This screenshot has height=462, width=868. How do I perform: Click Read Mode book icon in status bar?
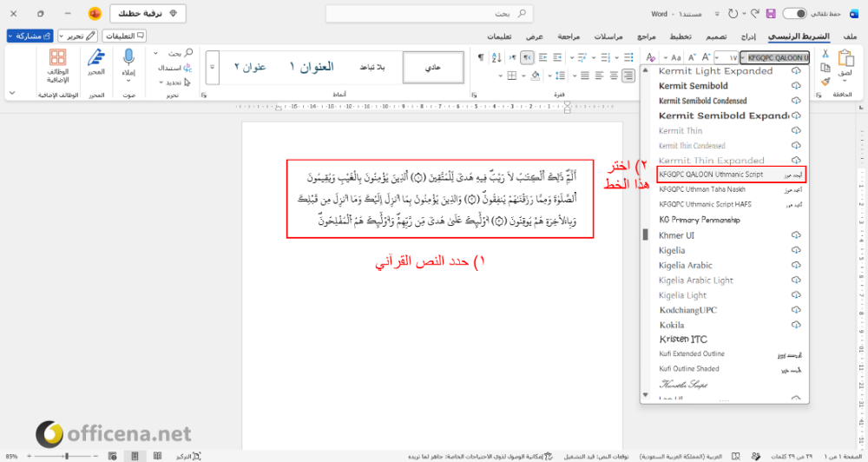pyautogui.click(x=158, y=457)
